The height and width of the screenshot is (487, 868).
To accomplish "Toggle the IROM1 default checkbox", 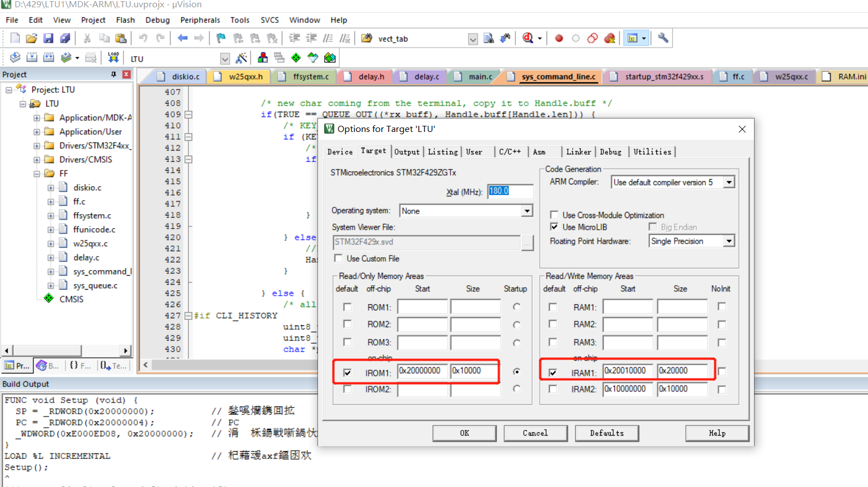I will point(347,372).
